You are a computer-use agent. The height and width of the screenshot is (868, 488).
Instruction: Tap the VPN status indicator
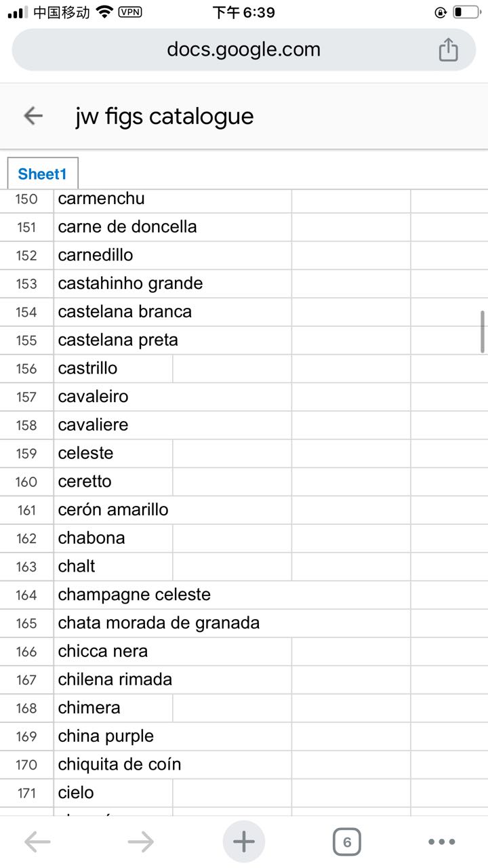(130, 12)
